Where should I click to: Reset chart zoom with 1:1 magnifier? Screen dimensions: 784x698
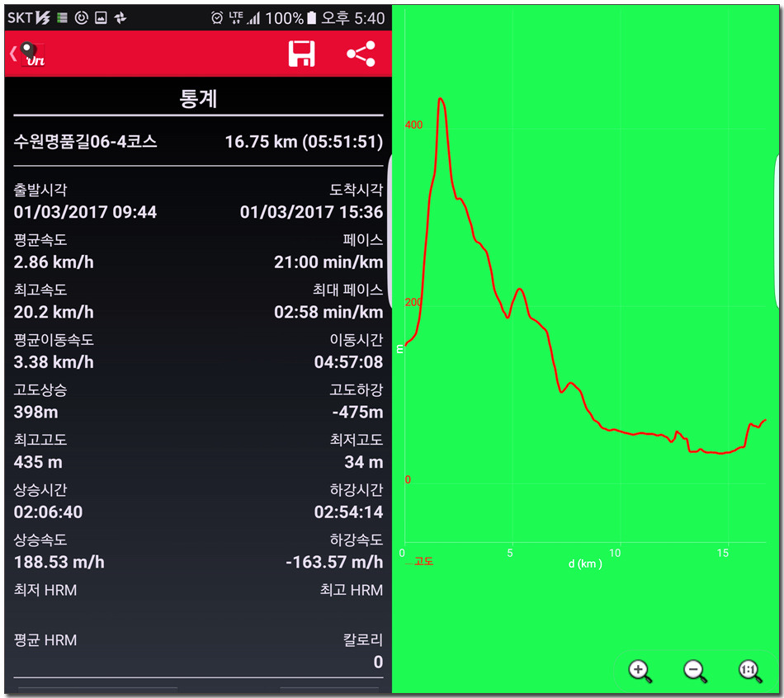[x=750, y=671]
